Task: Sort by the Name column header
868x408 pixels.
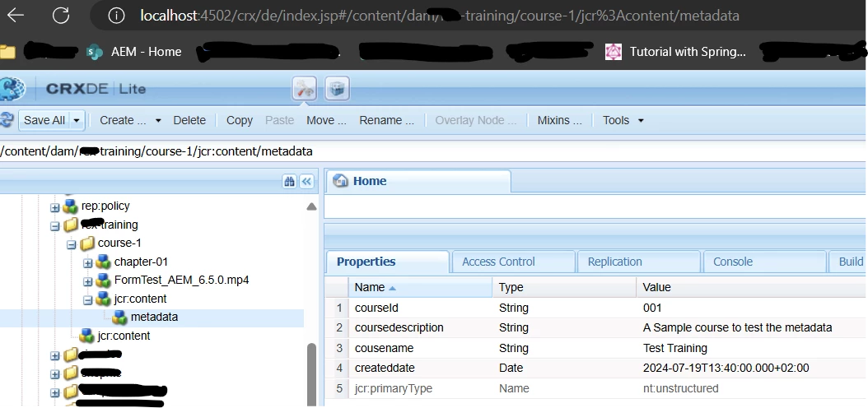Action: click(420, 287)
